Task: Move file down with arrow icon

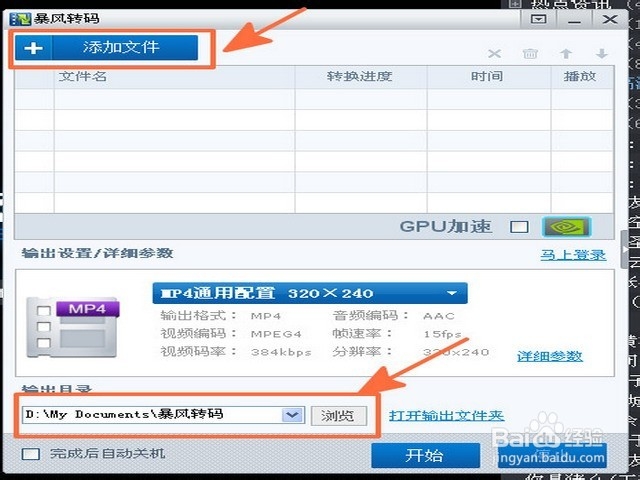Action: 602,53
